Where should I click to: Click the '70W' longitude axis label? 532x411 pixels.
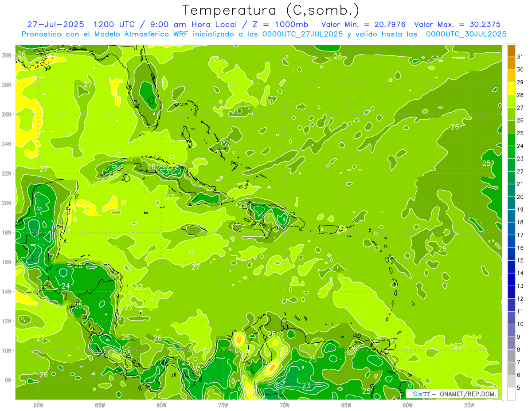coord(285,405)
